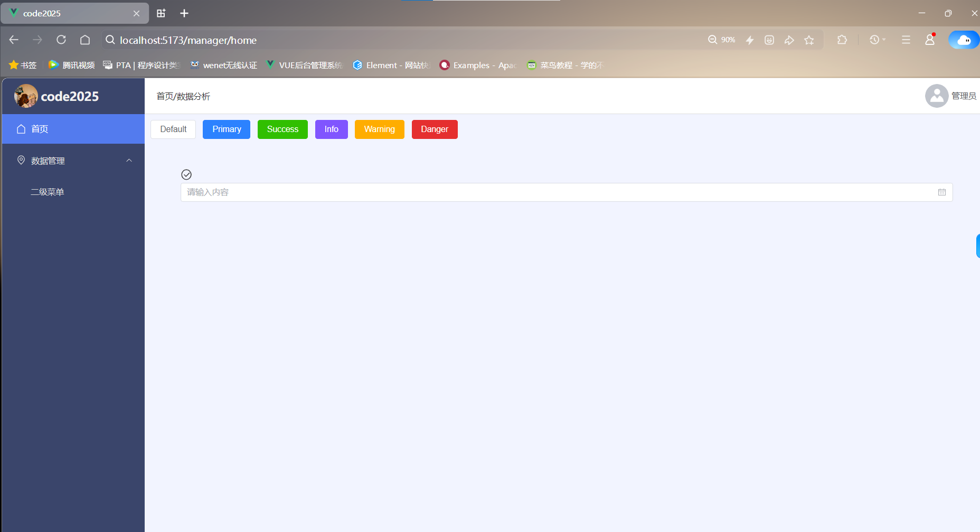
Task: Click the pin icon beside 数据管理
Action: coord(21,160)
